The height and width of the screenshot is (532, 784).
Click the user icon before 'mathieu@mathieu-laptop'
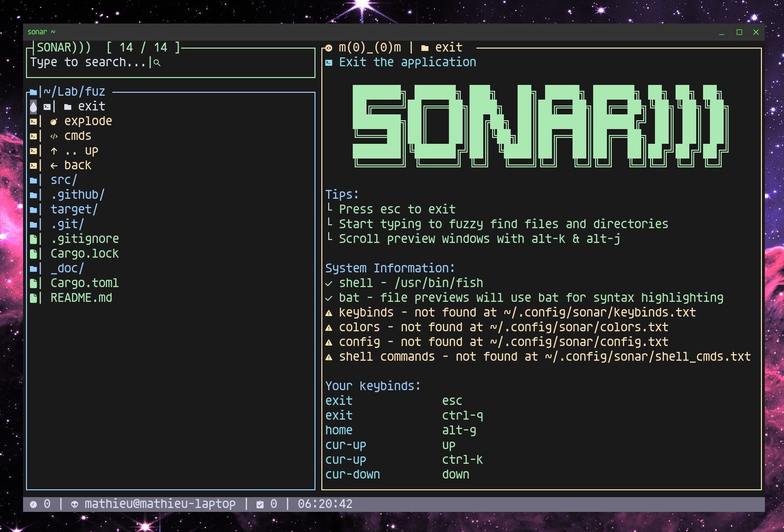(x=75, y=505)
